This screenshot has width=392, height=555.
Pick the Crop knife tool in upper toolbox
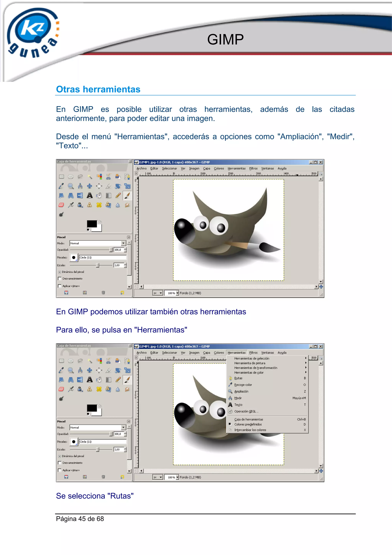pos(109,186)
